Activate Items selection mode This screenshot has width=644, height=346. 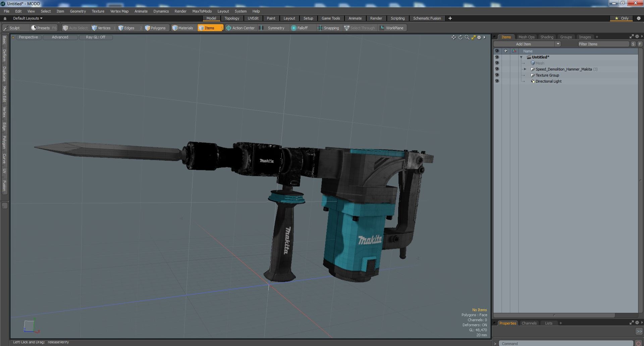210,28
